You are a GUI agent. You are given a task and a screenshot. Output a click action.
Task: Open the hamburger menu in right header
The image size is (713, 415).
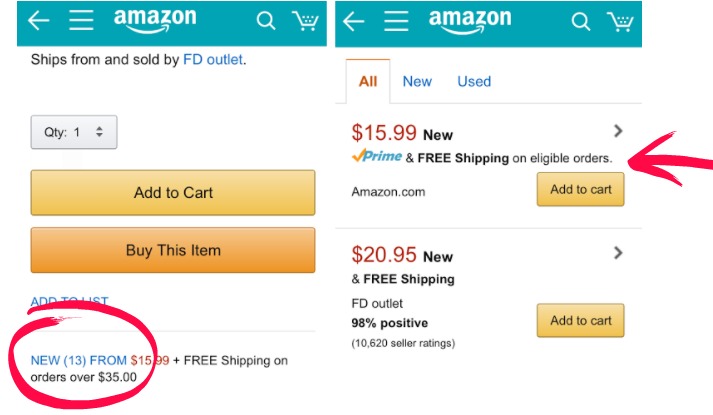[396, 21]
